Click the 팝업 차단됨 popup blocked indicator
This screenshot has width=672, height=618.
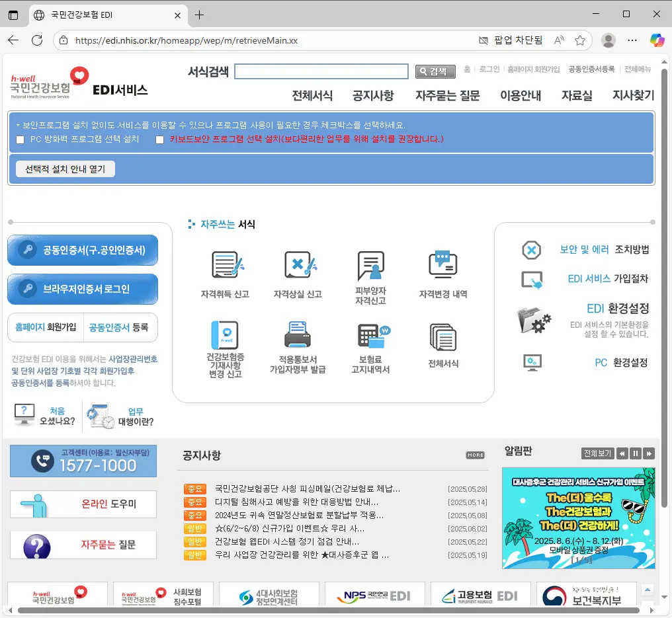tap(510, 40)
